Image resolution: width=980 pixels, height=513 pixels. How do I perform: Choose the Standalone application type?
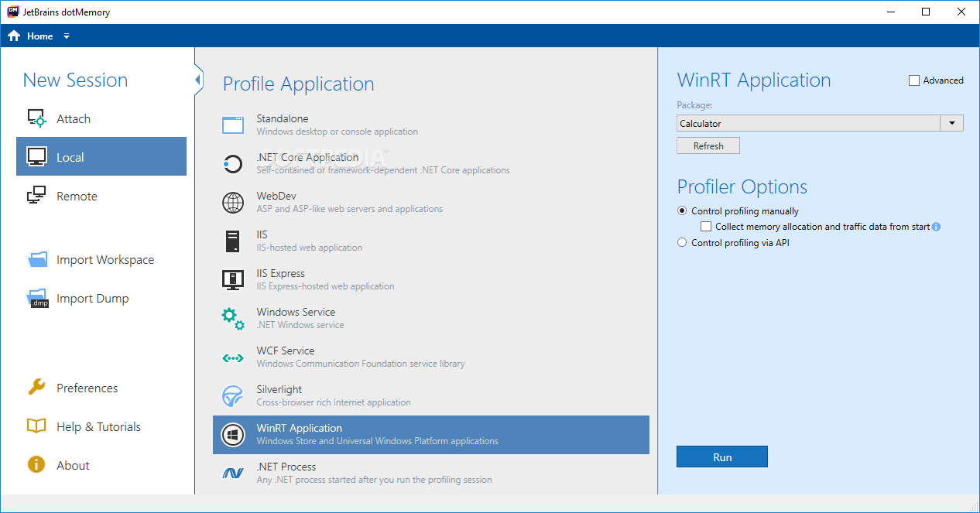point(431,125)
